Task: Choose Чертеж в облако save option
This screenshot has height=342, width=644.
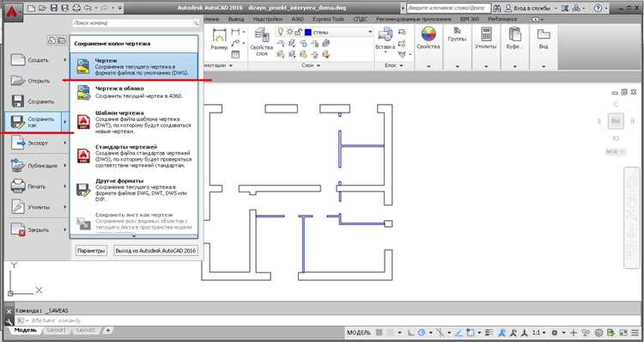Action: coord(134,93)
